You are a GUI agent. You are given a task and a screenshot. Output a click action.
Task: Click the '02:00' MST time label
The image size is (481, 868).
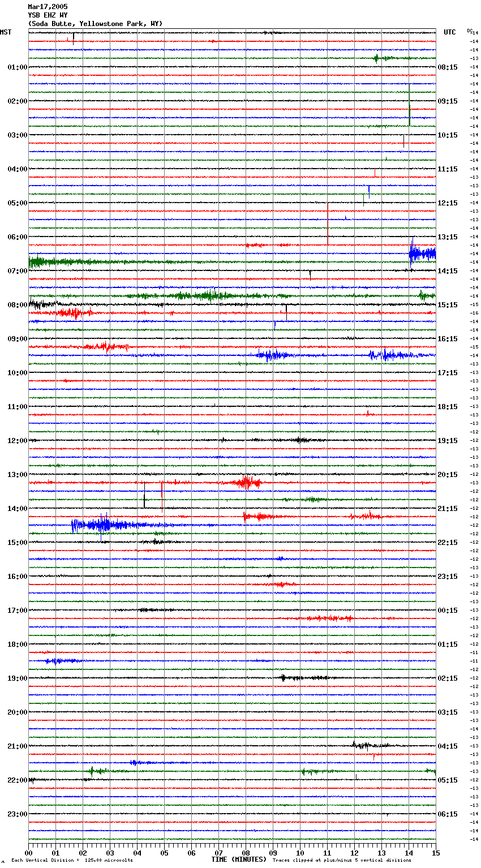coord(17,101)
